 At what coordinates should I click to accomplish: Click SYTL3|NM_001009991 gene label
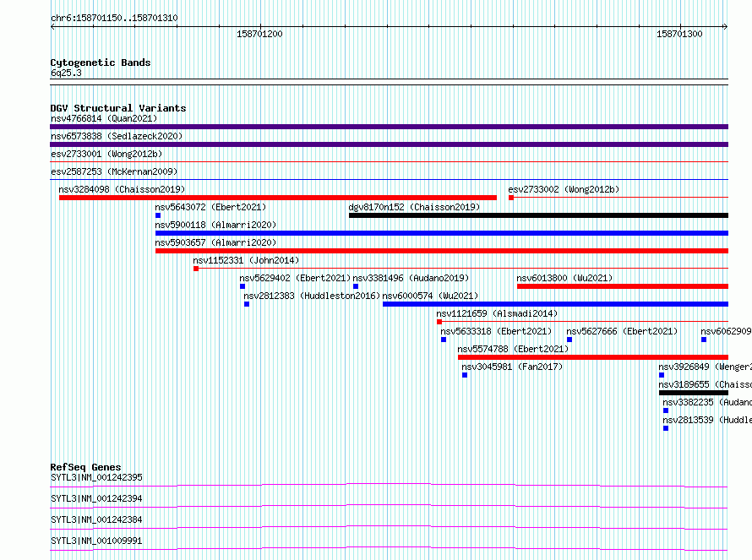tap(97, 541)
